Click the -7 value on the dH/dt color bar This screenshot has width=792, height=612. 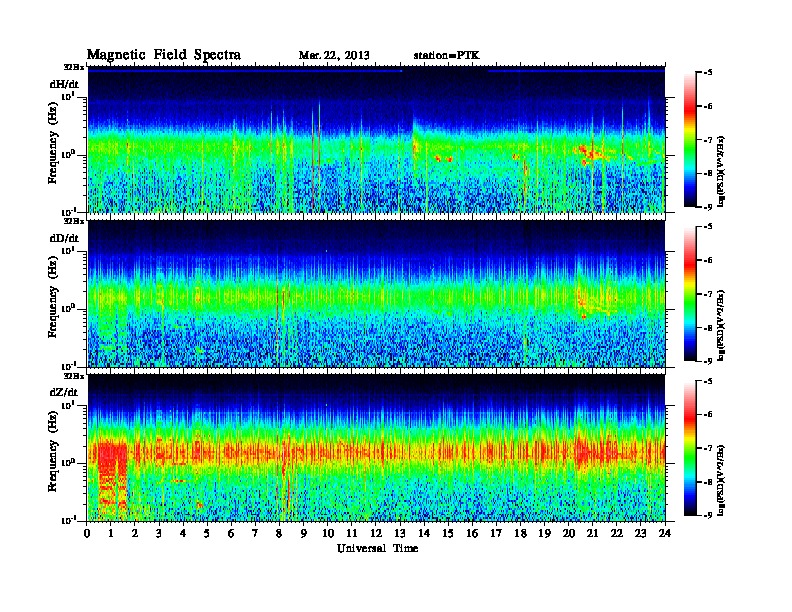pyautogui.click(x=708, y=140)
